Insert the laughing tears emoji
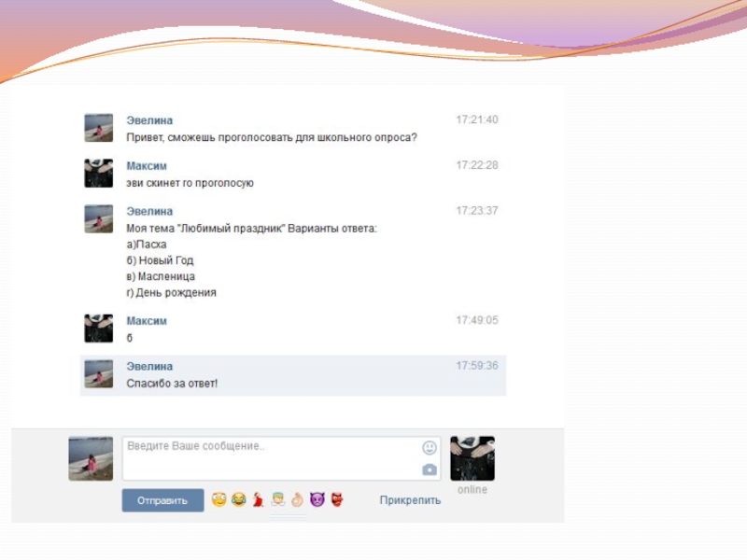747x560 pixels. click(239, 499)
